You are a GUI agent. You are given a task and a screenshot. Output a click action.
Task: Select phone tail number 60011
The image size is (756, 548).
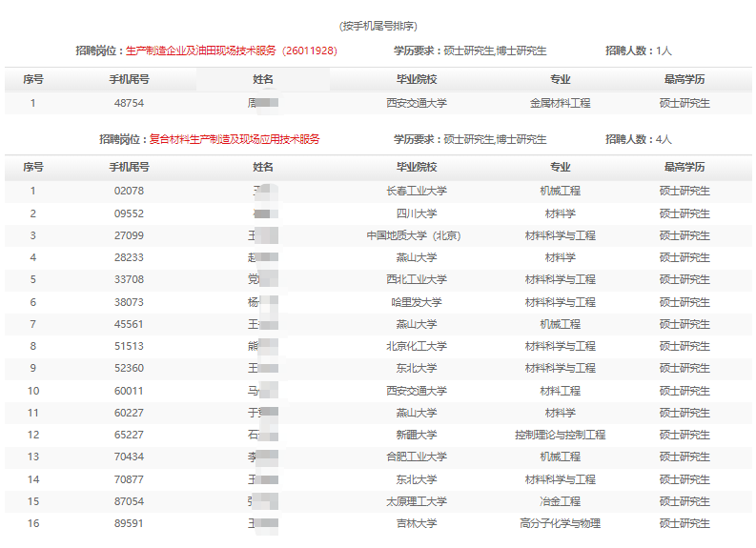click(x=129, y=391)
